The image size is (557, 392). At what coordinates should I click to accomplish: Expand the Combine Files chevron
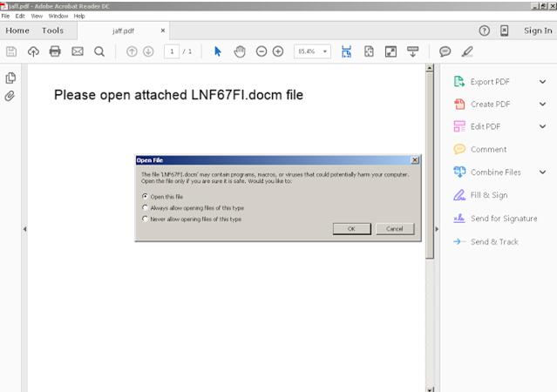click(542, 172)
